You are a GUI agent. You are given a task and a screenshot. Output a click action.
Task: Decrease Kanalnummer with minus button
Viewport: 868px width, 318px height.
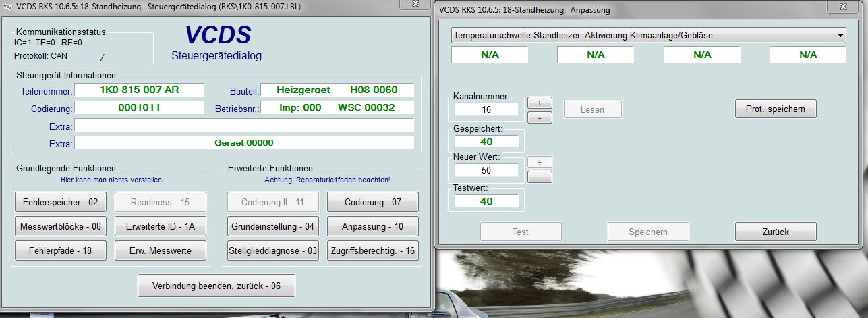(540, 117)
